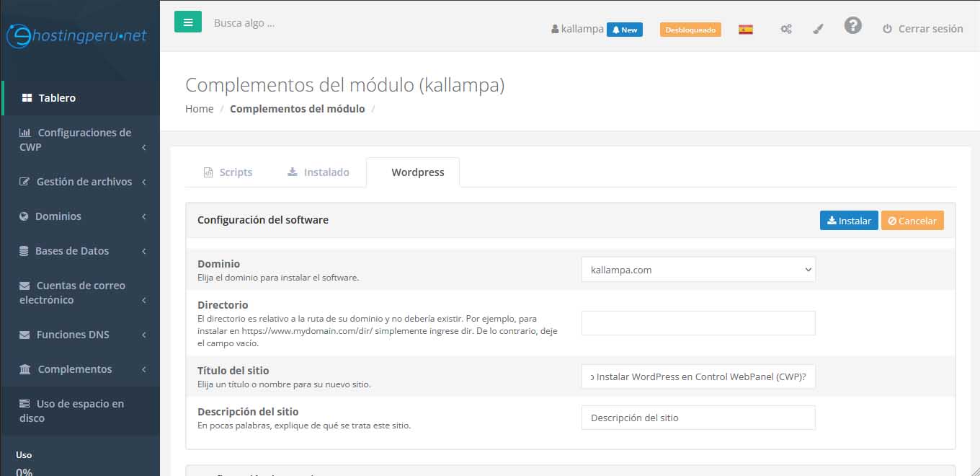Click the Configuración del software heading

pyautogui.click(x=263, y=220)
